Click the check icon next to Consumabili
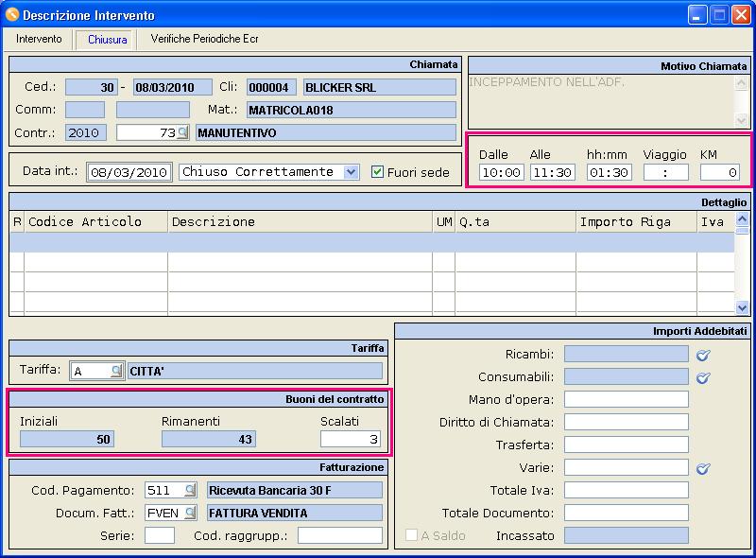The height and width of the screenshot is (558, 756). click(x=703, y=377)
